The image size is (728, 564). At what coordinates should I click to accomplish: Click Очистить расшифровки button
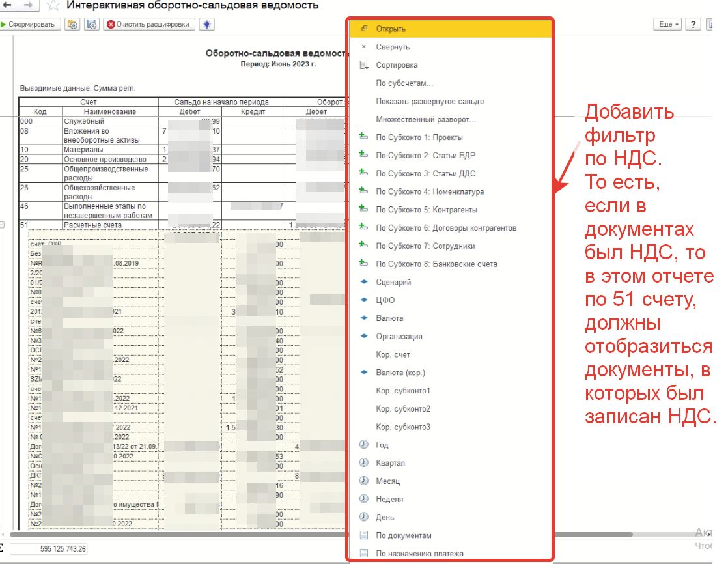tap(149, 25)
